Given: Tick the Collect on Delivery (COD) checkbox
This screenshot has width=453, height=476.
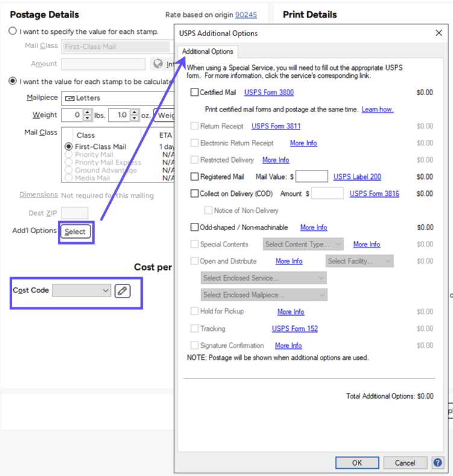Looking at the screenshot, I should pyautogui.click(x=195, y=193).
